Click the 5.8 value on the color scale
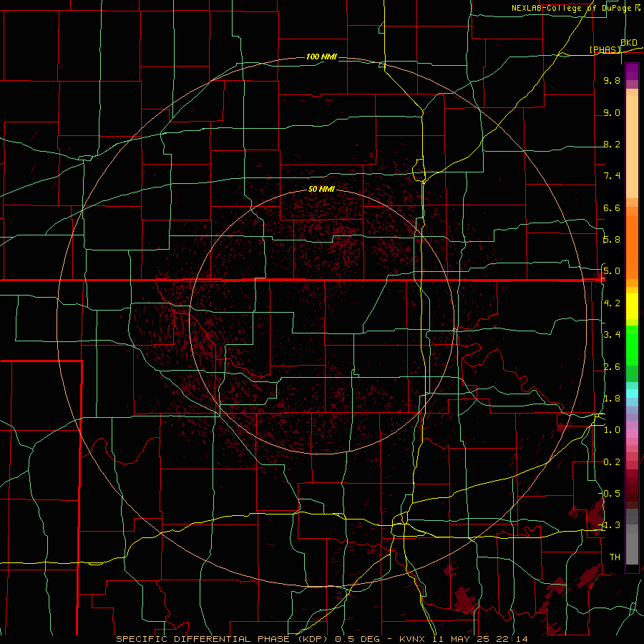The image size is (644, 644). 612,240
